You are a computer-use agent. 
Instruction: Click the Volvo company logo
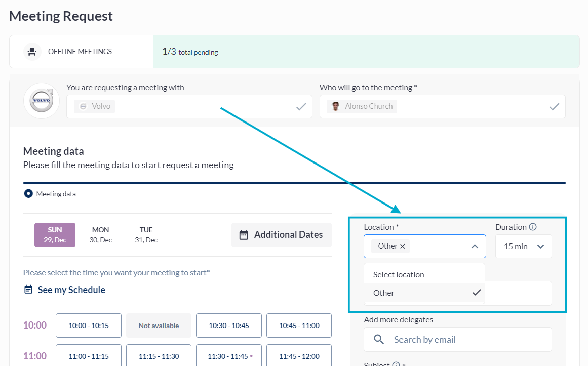tap(42, 101)
